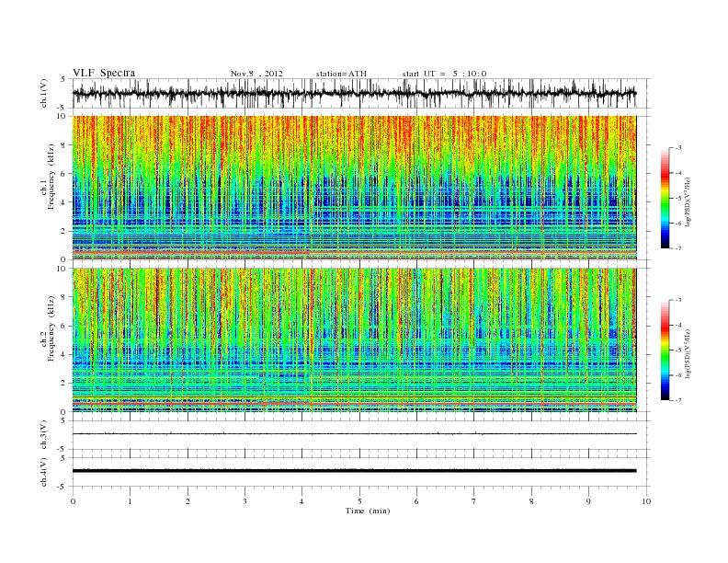Click the "VLF Spectra" plot title

pos(104,73)
